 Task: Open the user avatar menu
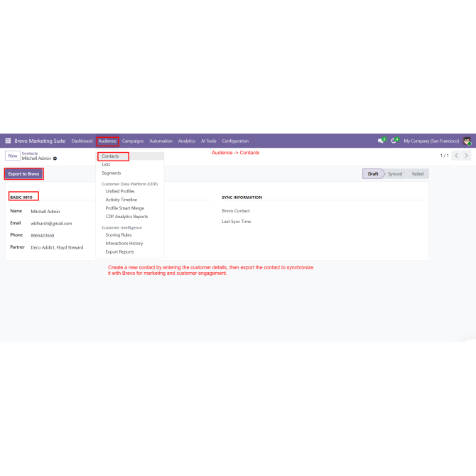click(x=467, y=141)
